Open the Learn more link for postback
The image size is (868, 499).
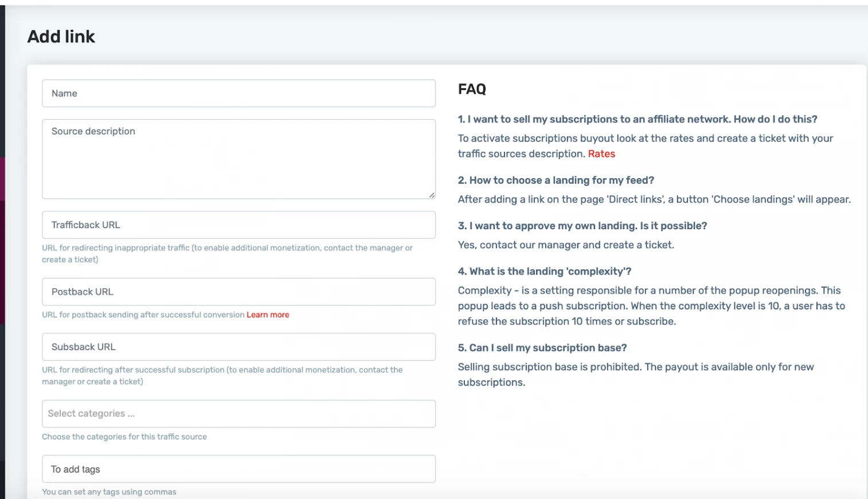coord(268,315)
